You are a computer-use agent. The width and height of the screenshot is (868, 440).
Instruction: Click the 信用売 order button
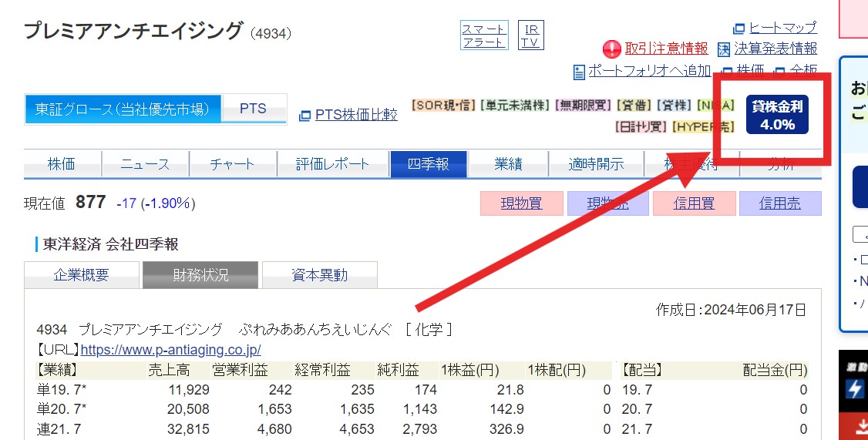tap(780, 203)
